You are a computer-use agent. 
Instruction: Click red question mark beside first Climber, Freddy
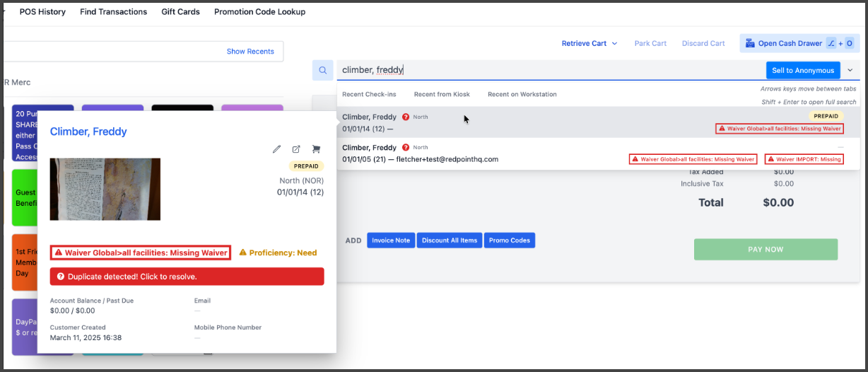click(x=406, y=117)
